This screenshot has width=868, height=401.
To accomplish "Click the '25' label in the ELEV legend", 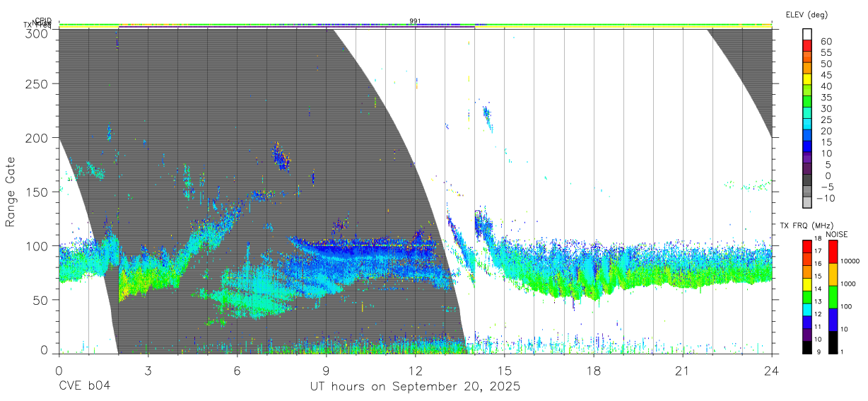I will click(826, 120).
